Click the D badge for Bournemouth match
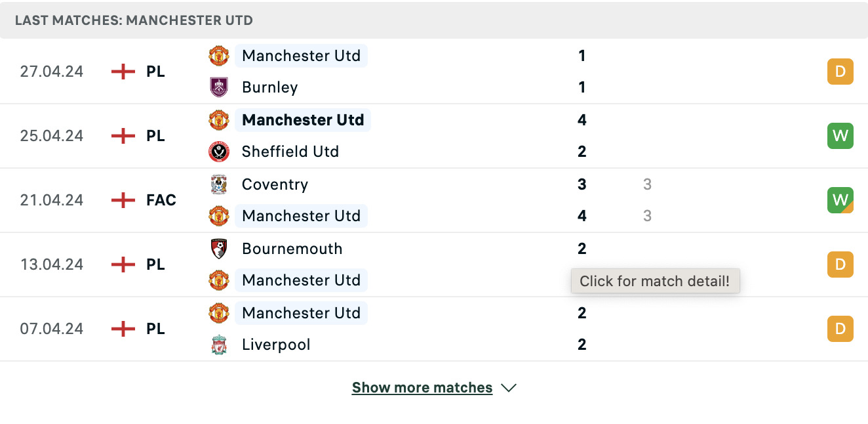 (840, 265)
